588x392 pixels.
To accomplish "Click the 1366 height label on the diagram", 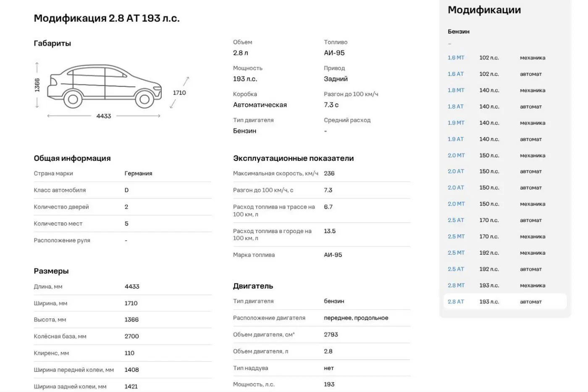I will (37, 85).
